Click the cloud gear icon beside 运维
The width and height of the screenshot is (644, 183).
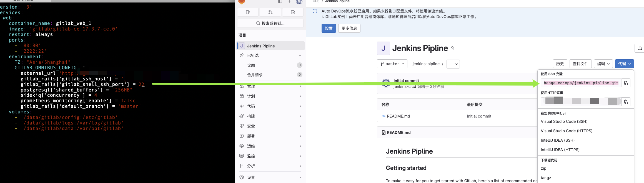pos(242,146)
